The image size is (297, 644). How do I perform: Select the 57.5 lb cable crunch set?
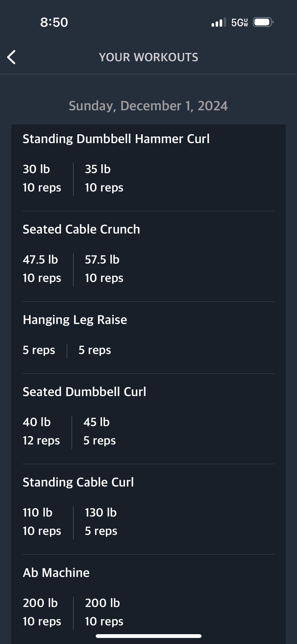[x=104, y=269]
